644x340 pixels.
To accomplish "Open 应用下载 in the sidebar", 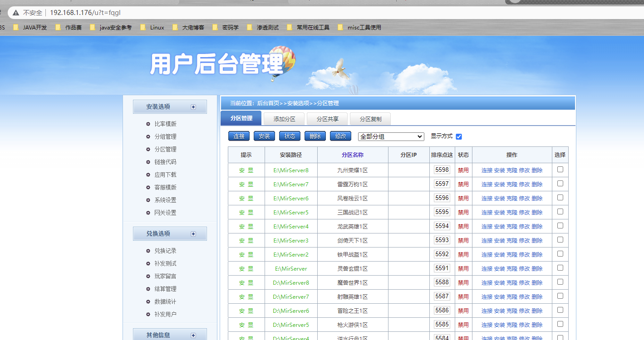I will [x=165, y=175].
